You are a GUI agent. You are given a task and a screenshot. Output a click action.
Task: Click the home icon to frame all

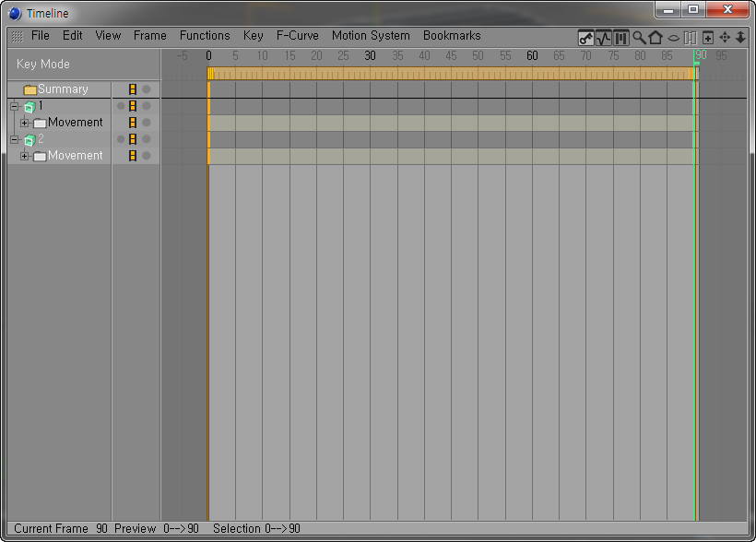(656, 38)
